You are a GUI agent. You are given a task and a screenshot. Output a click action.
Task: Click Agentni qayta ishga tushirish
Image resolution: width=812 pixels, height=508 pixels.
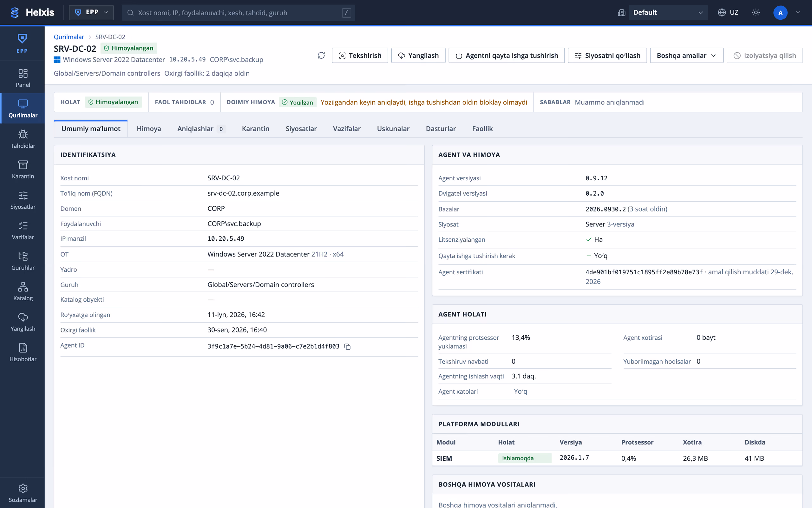tap(506, 56)
